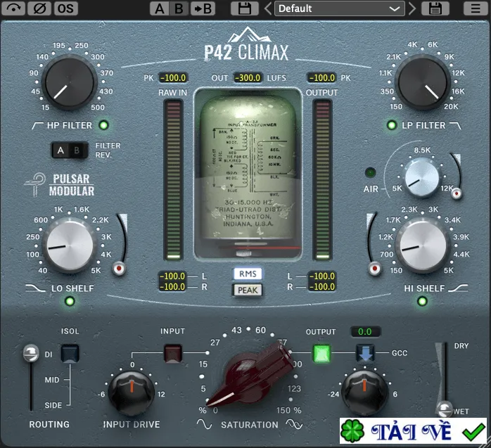This screenshot has width=491, height=448.
Task: Switch the FILTER REV. A/B switch
Action: (70, 151)
